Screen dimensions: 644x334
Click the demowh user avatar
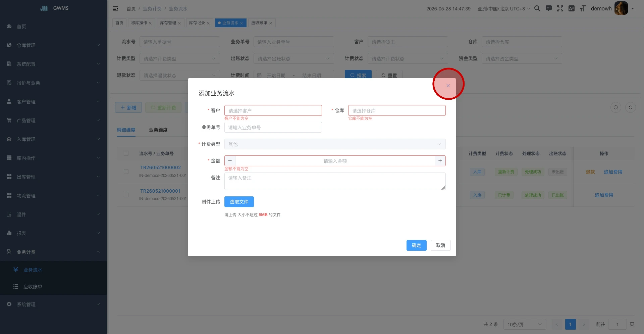[621, 8]
